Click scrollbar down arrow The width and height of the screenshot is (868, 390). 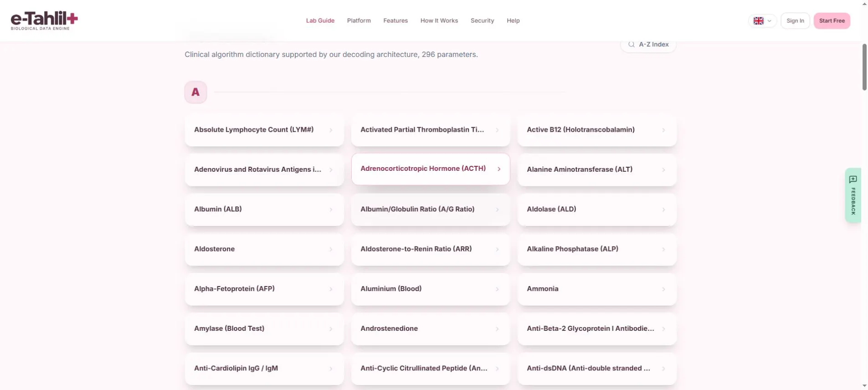click(x=864, y=386)
